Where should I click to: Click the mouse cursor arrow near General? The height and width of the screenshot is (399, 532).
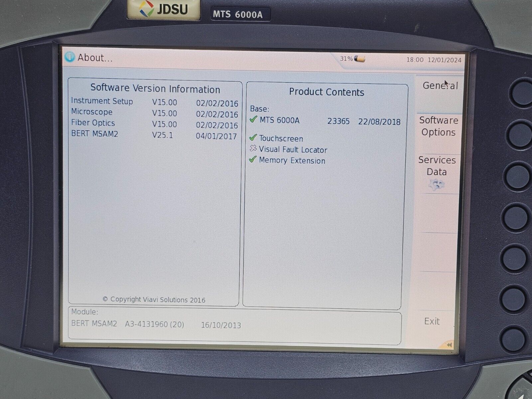(446, 82)
